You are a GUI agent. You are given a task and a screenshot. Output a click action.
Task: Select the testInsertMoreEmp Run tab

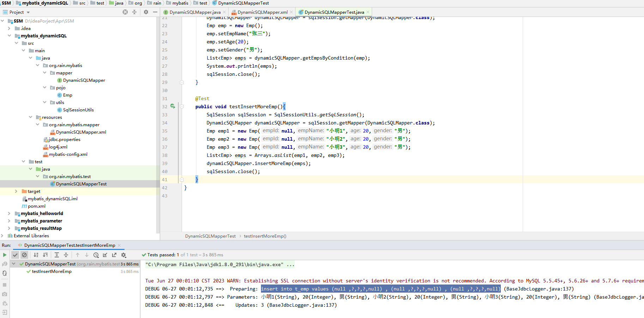click(x=69, y=245)
